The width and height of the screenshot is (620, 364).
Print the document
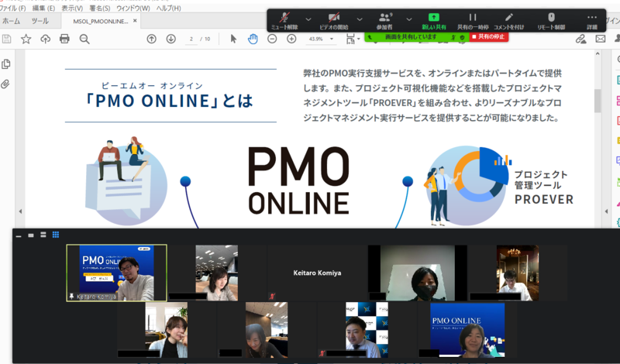(64, 39)
